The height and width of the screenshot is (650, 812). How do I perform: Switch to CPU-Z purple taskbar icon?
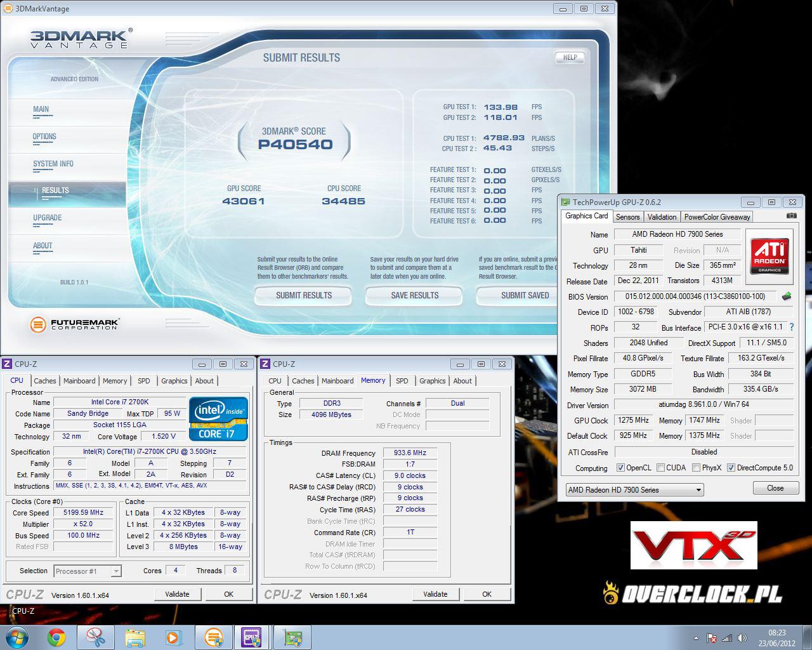coord(252,637)
